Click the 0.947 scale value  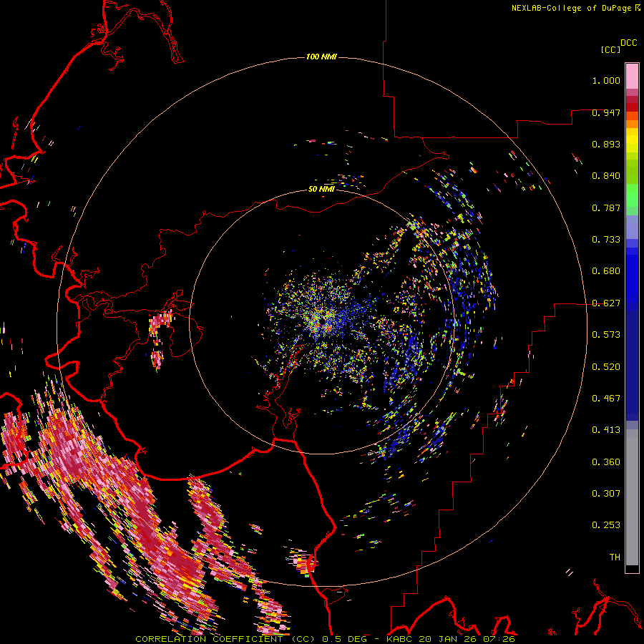[606, 112]
